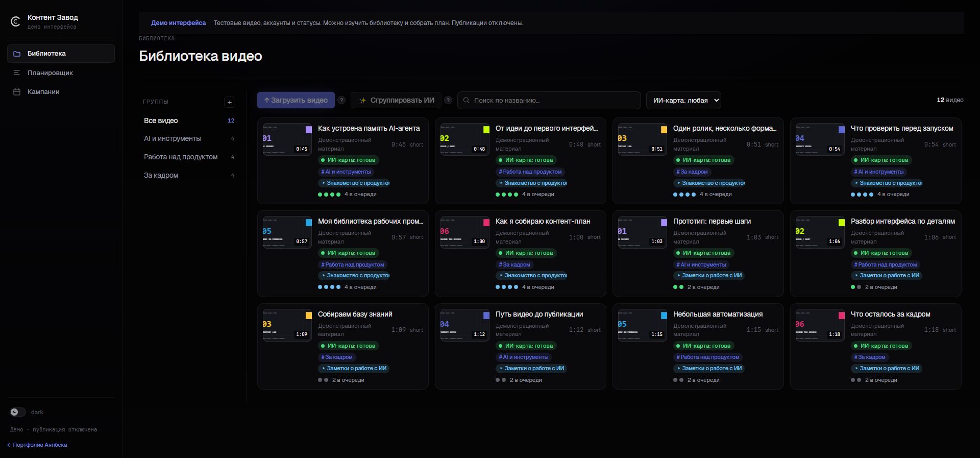Open thumbnail of Небольшая автоматизация
The height and width of the screenshot is (458, 980).
(643, 325)
